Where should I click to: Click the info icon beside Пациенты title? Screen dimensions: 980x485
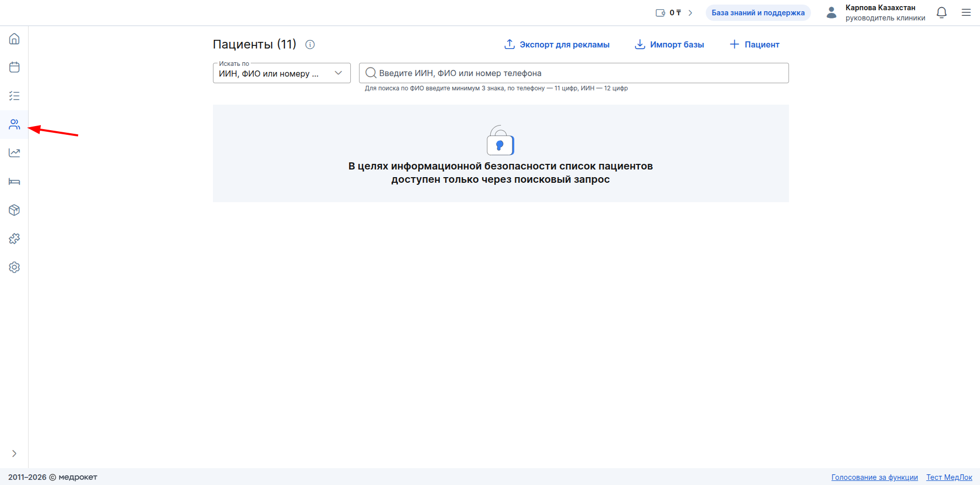(310, 44)
